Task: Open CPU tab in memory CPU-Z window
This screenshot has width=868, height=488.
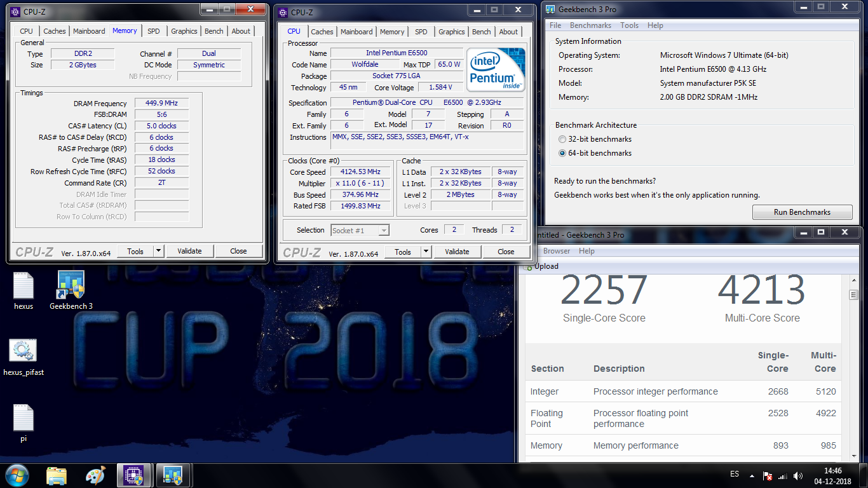Action: click(x=26, y=31)
